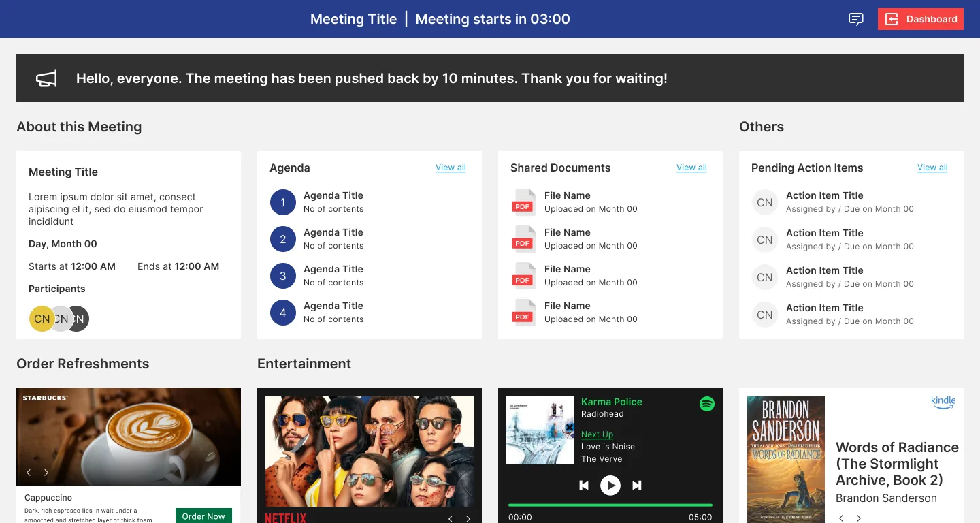Order the Cappuccino now
This screenshot has width=980, height=523.
203,516
